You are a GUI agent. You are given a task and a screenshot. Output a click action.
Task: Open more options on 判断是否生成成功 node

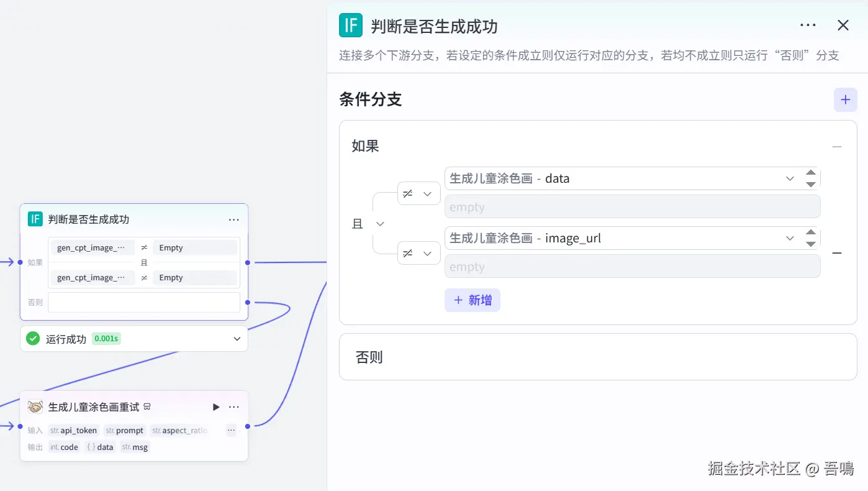coord(233,219)
